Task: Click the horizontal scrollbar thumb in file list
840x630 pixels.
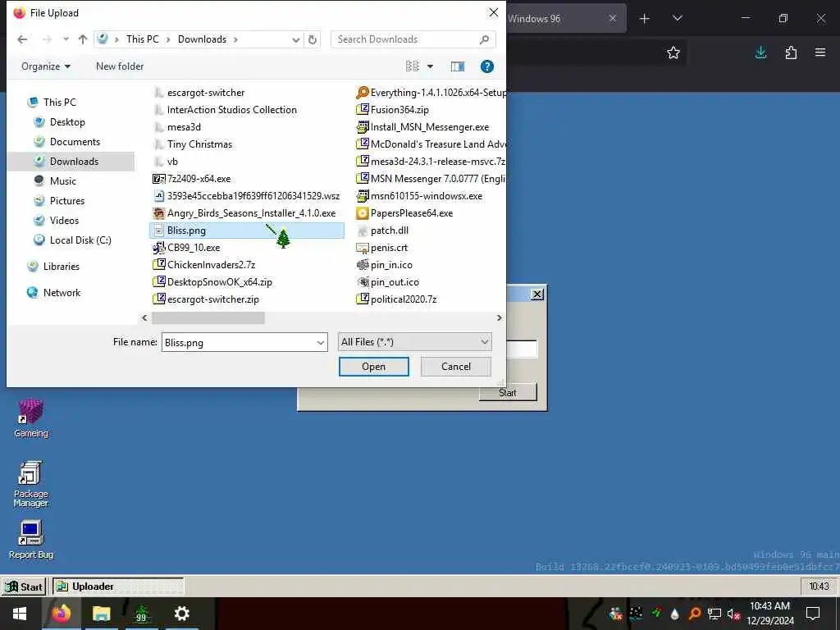Action: tap(208, 317)
